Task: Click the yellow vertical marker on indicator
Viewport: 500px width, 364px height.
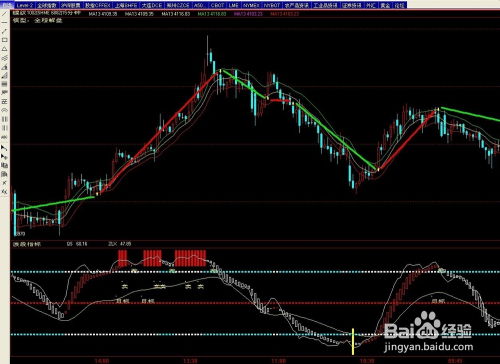Action: coord(353,341)
